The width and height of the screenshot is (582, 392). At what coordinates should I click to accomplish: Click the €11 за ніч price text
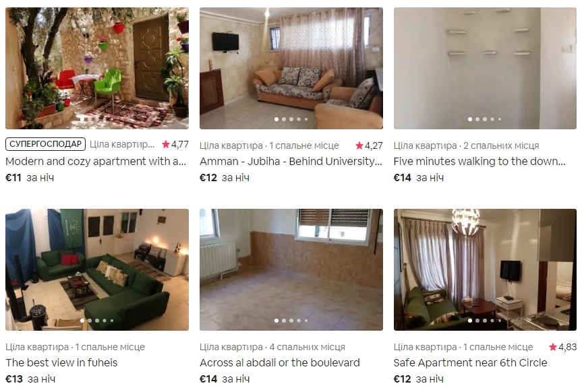30,178
